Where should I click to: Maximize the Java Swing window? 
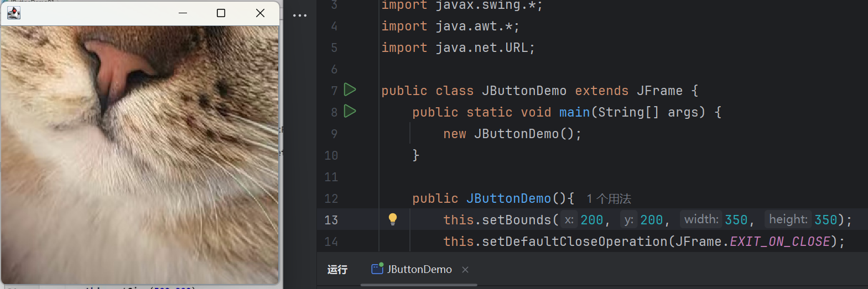pos(221,13)
